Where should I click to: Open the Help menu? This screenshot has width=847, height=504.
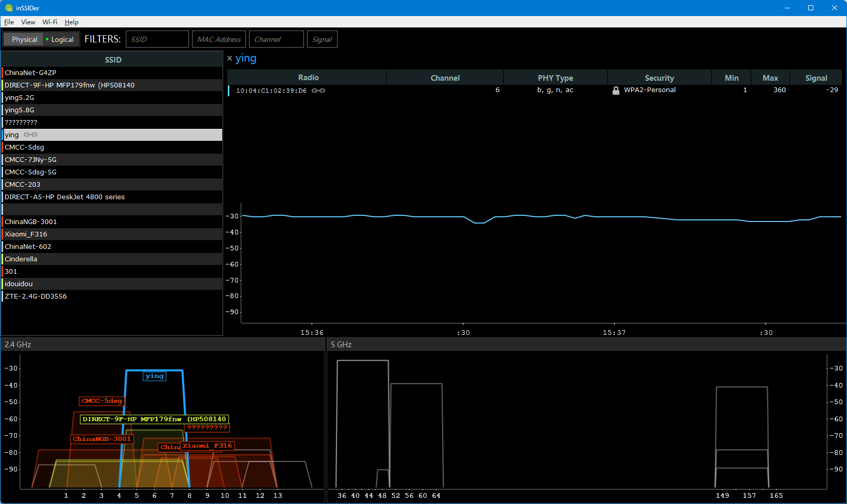(71, 22)
